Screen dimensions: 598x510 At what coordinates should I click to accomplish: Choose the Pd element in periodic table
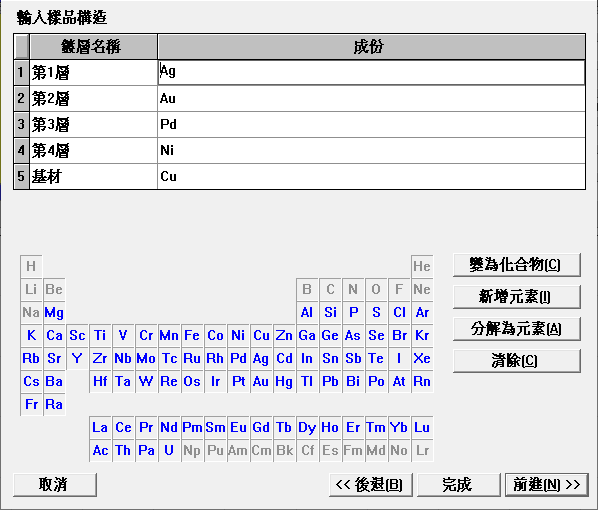tap(238, 359)
